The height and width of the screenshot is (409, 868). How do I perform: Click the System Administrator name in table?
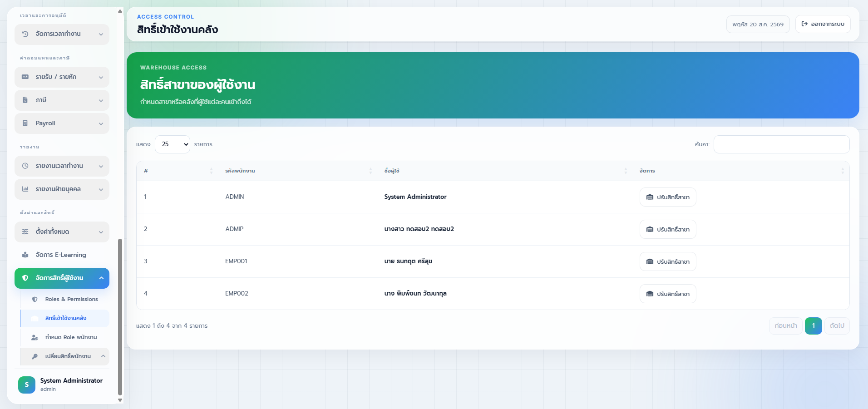coord(415,197)
